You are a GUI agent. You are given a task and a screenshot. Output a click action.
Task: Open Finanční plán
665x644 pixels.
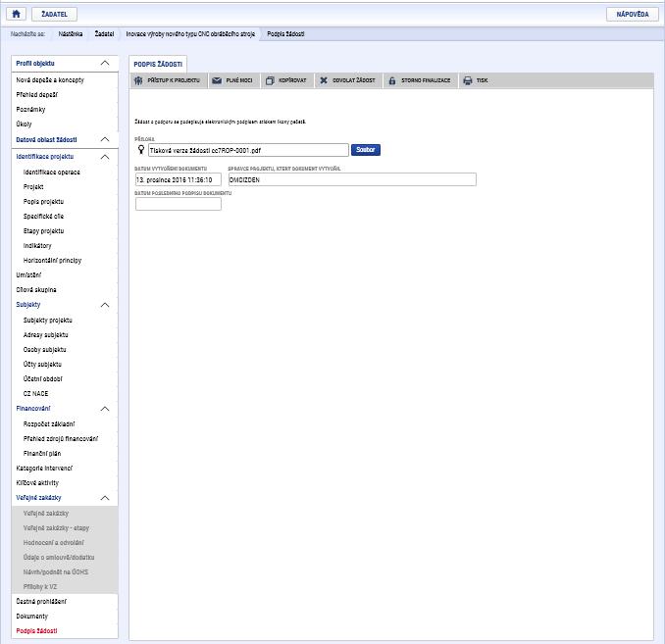pyautogui.click(x=42, y=454)
